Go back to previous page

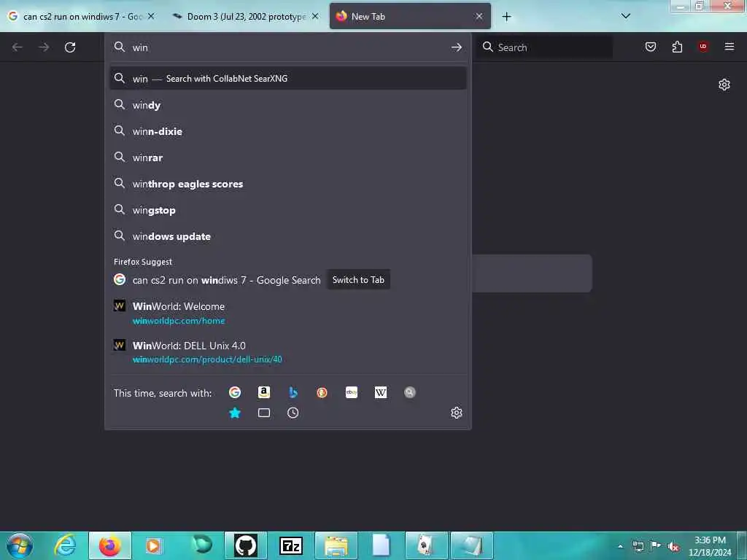click(x=18, y=47)
